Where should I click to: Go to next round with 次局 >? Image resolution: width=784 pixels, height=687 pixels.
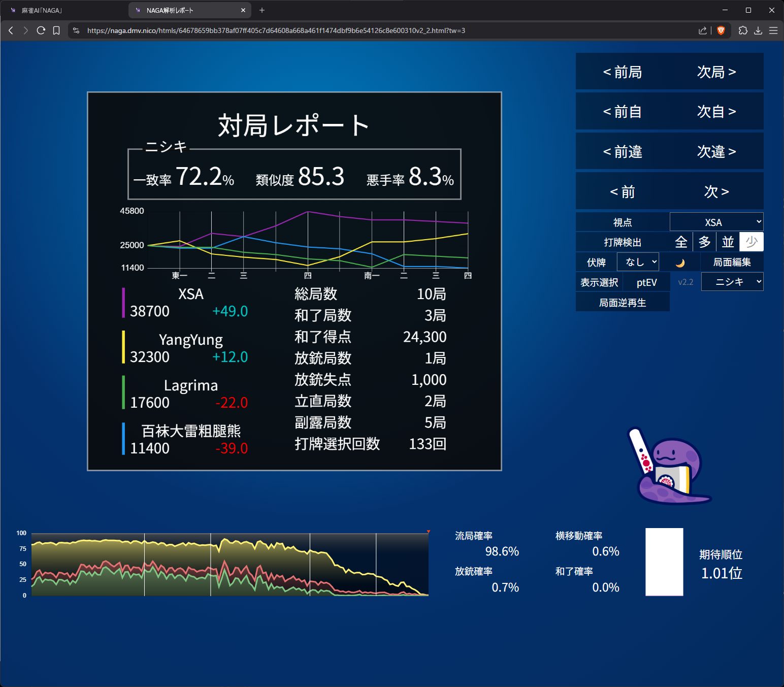click(x=716, y=72)
